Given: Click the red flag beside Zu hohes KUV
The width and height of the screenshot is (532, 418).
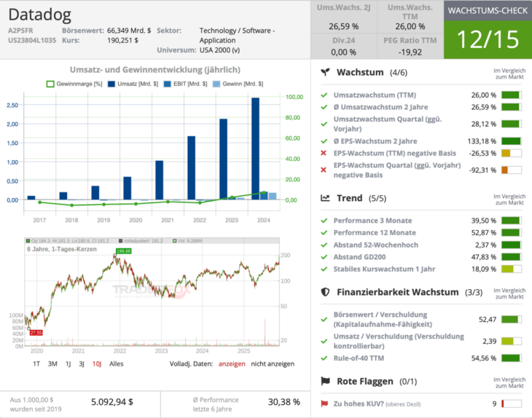Looking at the screenshot, I should (x=324, y=403).
